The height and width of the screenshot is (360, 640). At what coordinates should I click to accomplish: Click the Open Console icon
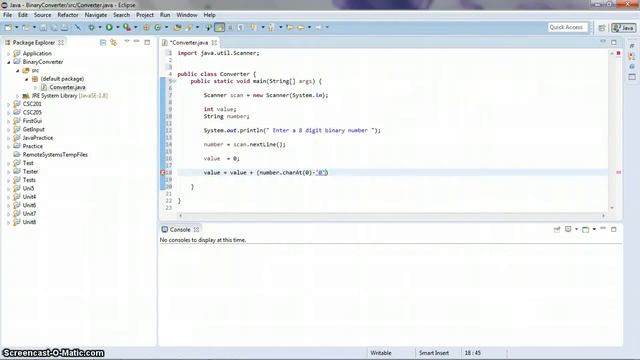click(x=585, y=229)
